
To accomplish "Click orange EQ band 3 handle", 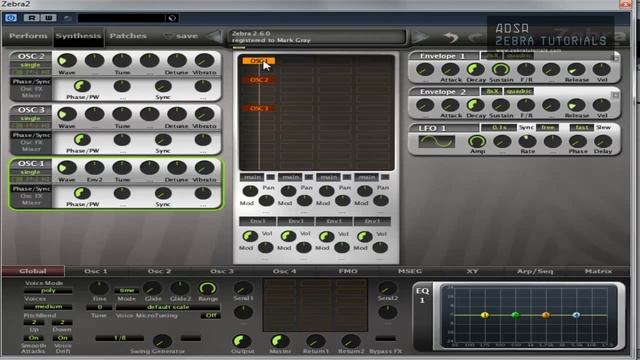I will click(546, 315).
